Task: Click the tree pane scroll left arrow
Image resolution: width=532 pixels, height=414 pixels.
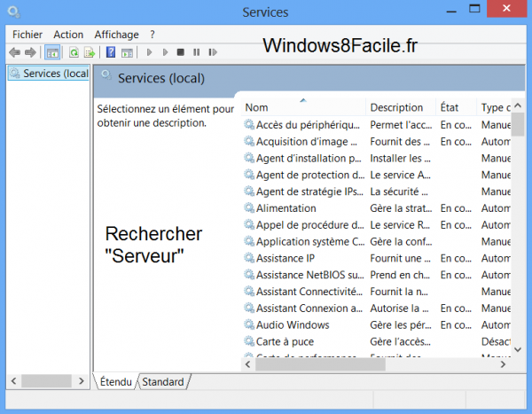Action: tap(13, 380)
